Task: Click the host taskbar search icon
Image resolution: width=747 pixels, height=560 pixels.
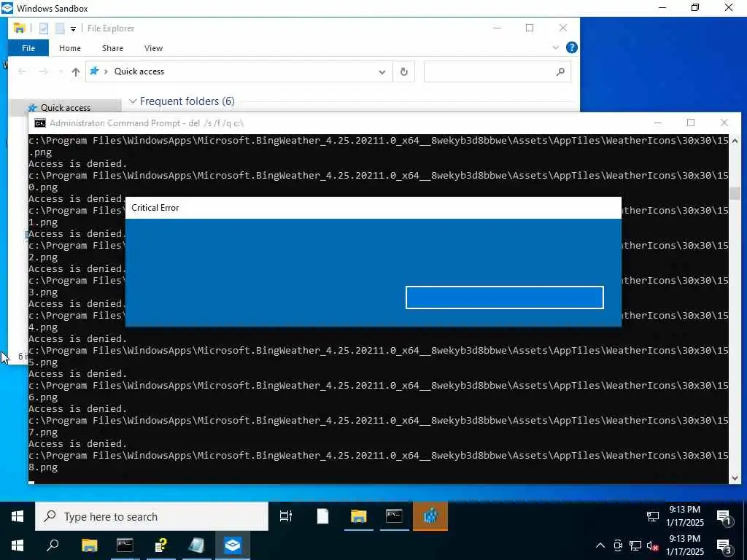Action: 53,545
